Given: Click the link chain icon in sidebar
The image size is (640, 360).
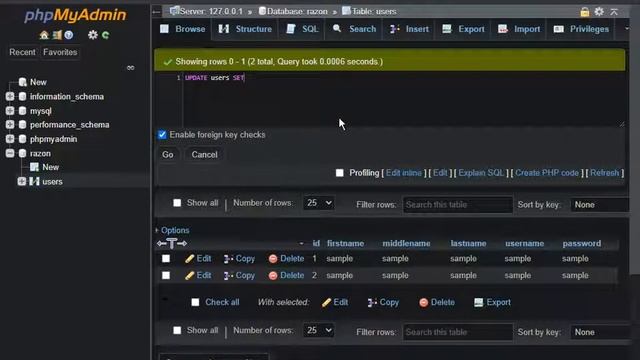Looking at the screenshot, I should 131,68.
